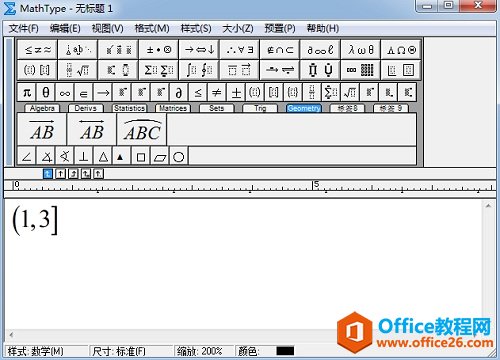This screenshot has height=360, width=500.
Task: Click the vertical scrollbar up arrow
Action: (x=488, y=206)
